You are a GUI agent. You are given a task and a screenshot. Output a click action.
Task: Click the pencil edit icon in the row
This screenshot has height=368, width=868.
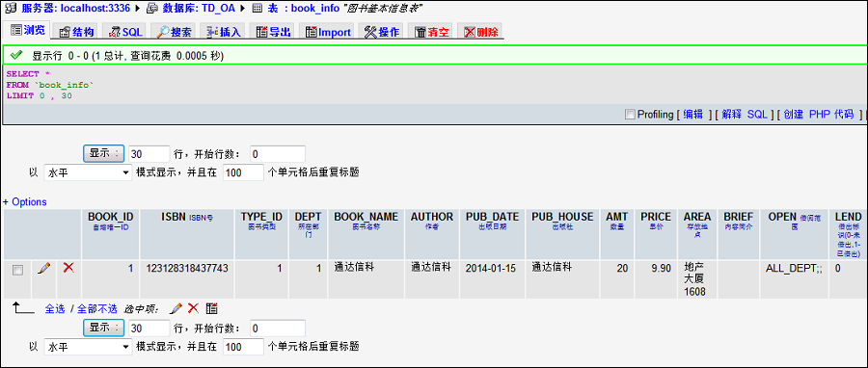point(43,269)
